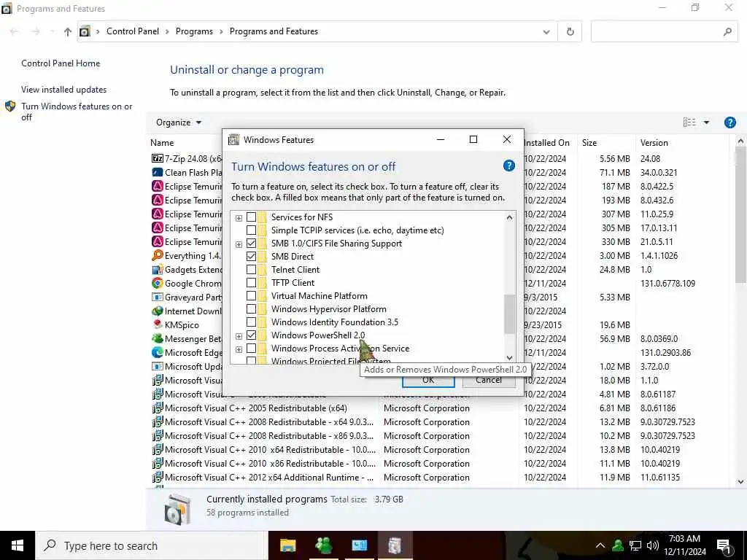The image size is (747, 560).
Task: Select the Messenger Beta program icon
Action: pyautogui.click(x=158, y=338)
